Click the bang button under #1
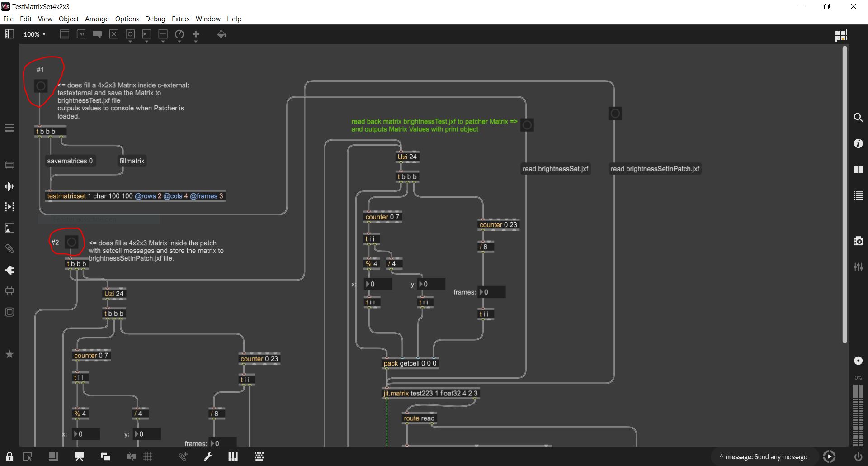 tap(41, 86)
